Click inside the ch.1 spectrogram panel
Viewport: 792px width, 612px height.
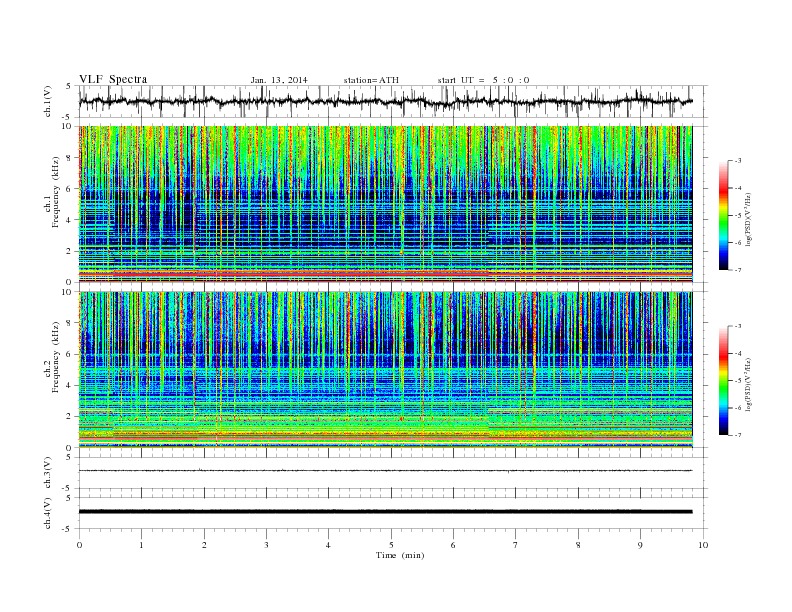(x=385, y=204)
